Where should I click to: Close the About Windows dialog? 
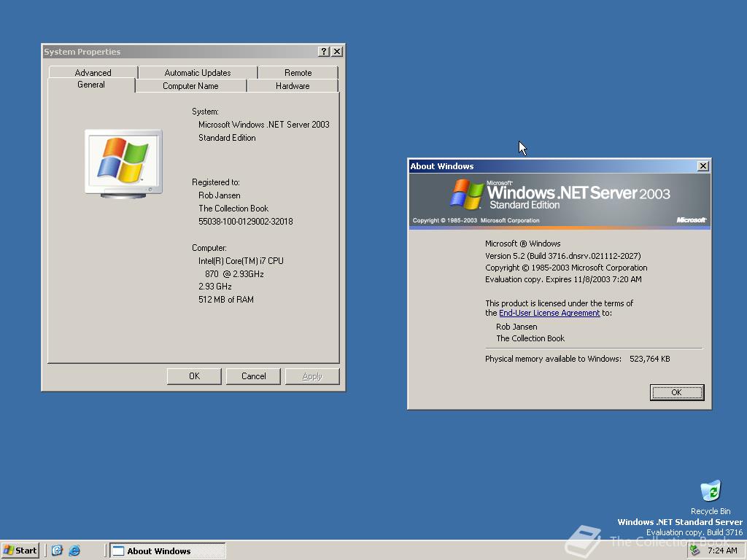tap(703, 166)
